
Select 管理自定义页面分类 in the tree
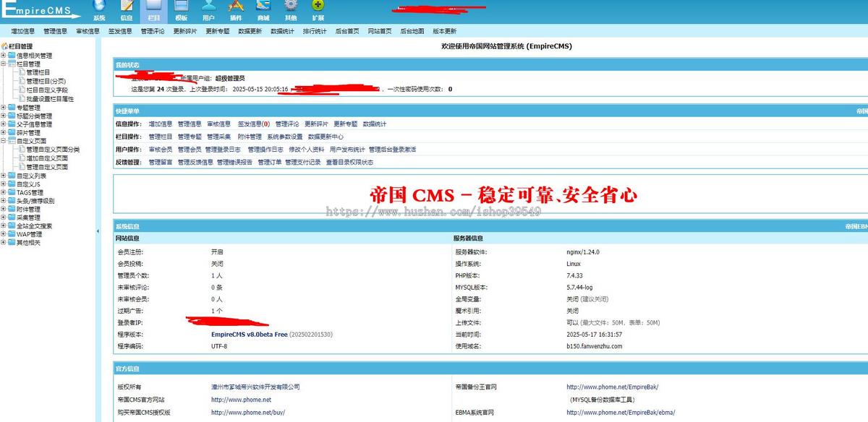(53, 150)
